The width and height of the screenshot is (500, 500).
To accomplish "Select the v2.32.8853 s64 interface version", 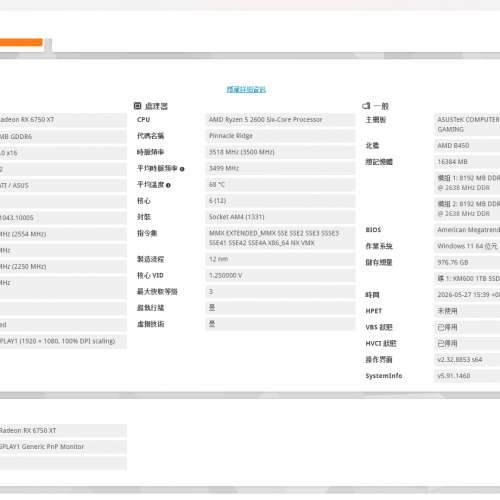I will (x=467, y=360).
